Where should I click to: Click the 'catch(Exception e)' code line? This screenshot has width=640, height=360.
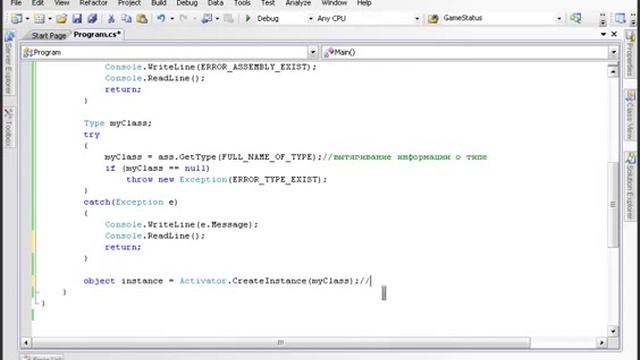(131, 202)
